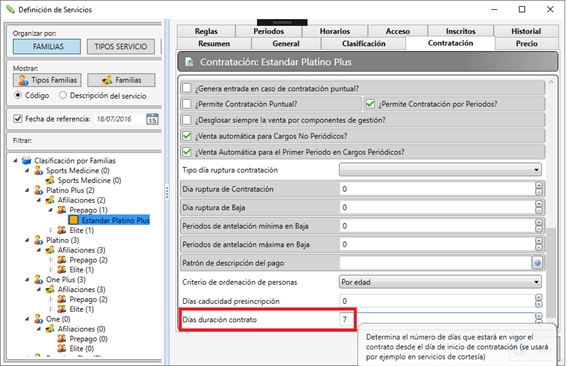This screenshot has height=366, width=567.
Task: Click the Afiliaciones (0) family icon
Action: tap(50, 329)
